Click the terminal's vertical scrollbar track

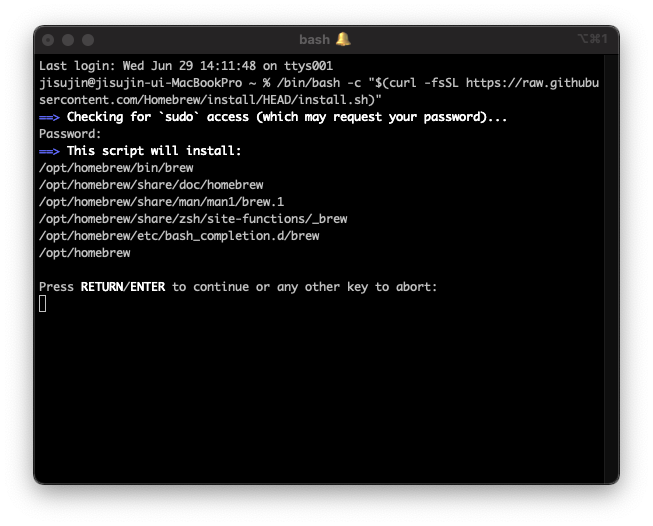pos(611,269)
